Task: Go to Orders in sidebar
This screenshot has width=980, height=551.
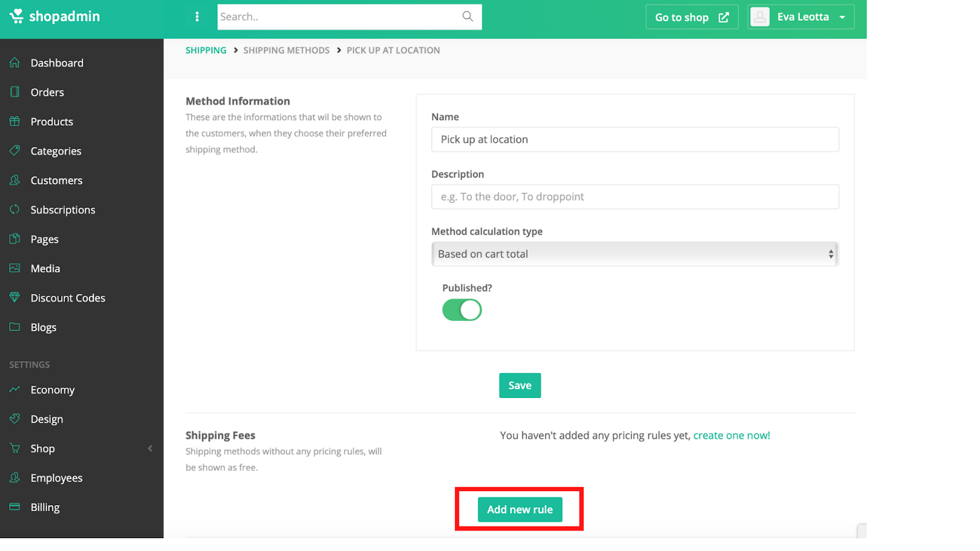Action: point(47,92)
